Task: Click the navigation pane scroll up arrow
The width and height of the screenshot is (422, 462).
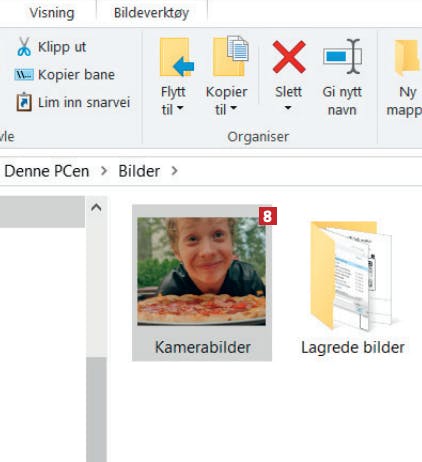Action: click(x=96, y=208)
